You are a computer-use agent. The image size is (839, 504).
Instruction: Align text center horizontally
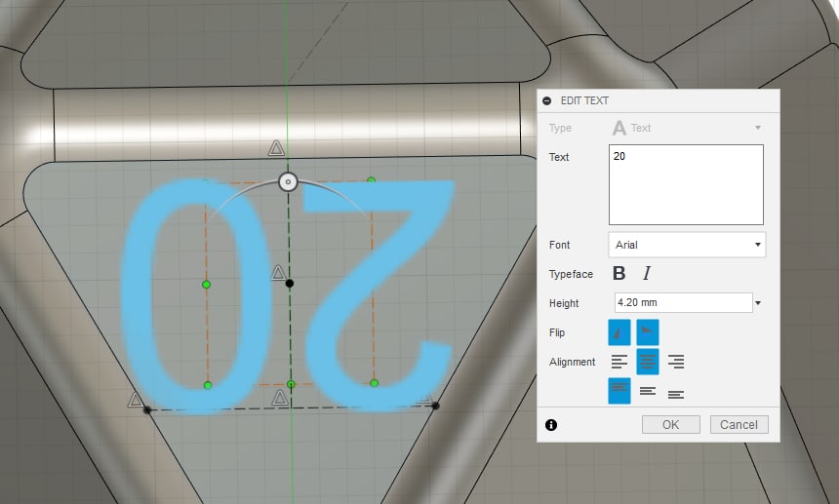pyautogui.click(x=648, y=362)
